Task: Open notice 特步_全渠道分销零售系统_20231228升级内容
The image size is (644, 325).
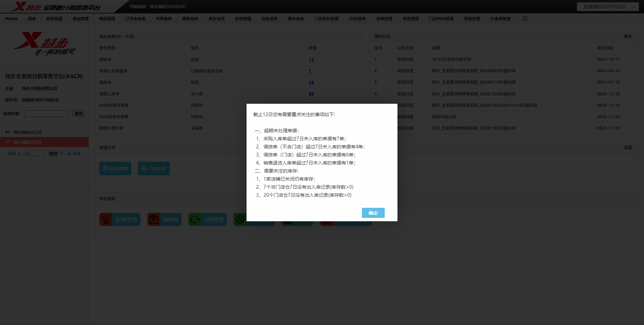Action: coord(474,94)
